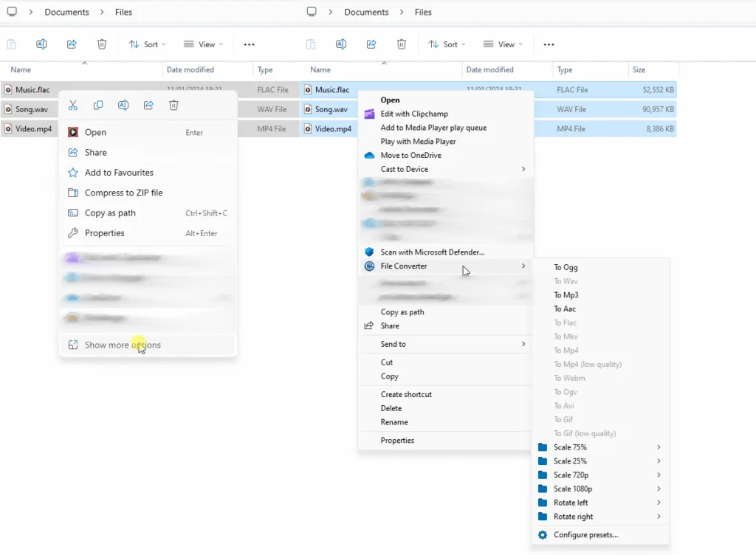The height and width of the screenshot is (555, 756).
Task: Expand the Send to submenu arrow
Action: pos(523,344)
